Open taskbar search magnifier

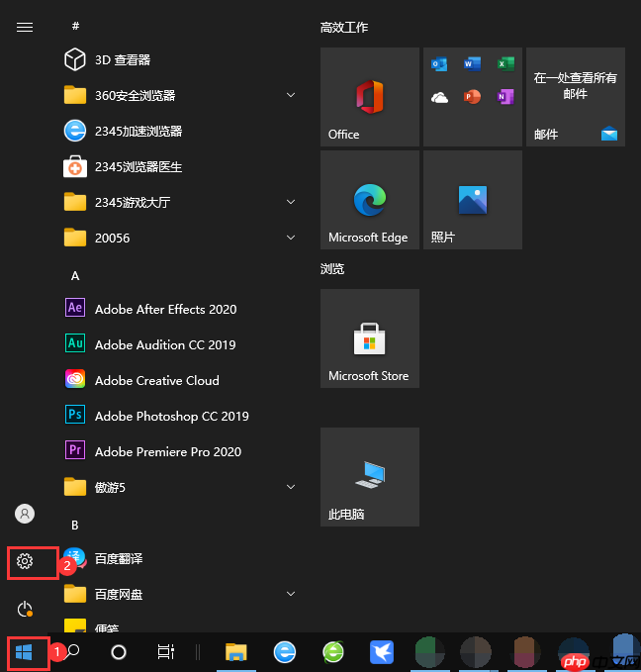(73, 652)
